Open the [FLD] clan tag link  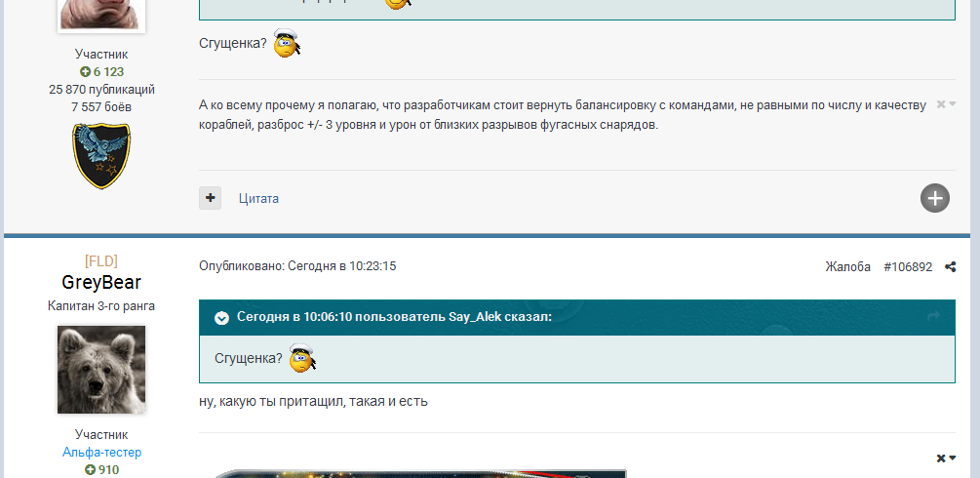point(101,260)
